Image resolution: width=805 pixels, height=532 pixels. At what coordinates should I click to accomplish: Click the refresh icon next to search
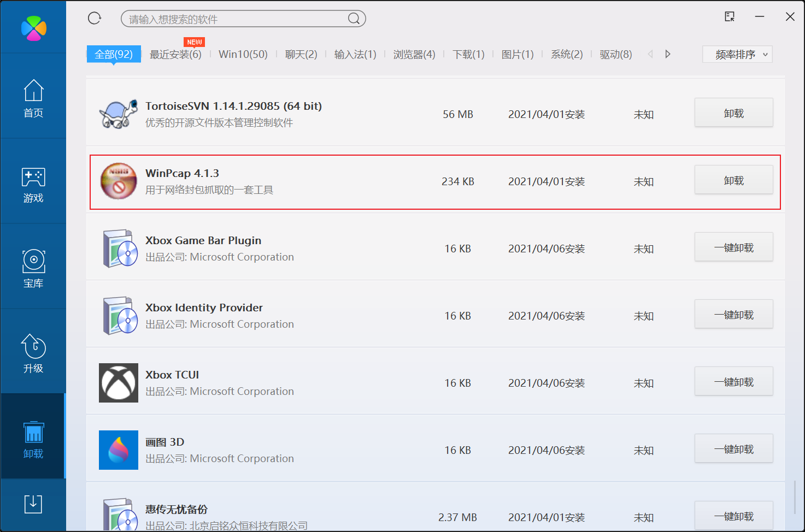pos(94,17)
